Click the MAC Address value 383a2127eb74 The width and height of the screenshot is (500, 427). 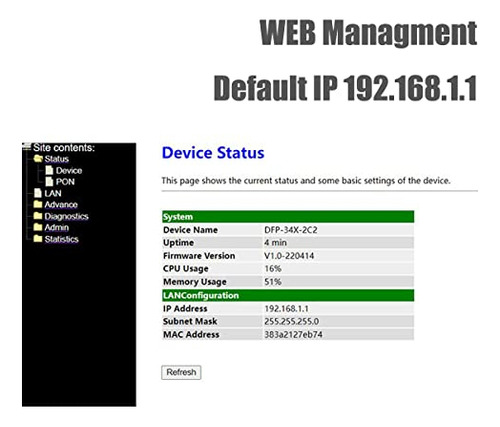click(293, 334)
